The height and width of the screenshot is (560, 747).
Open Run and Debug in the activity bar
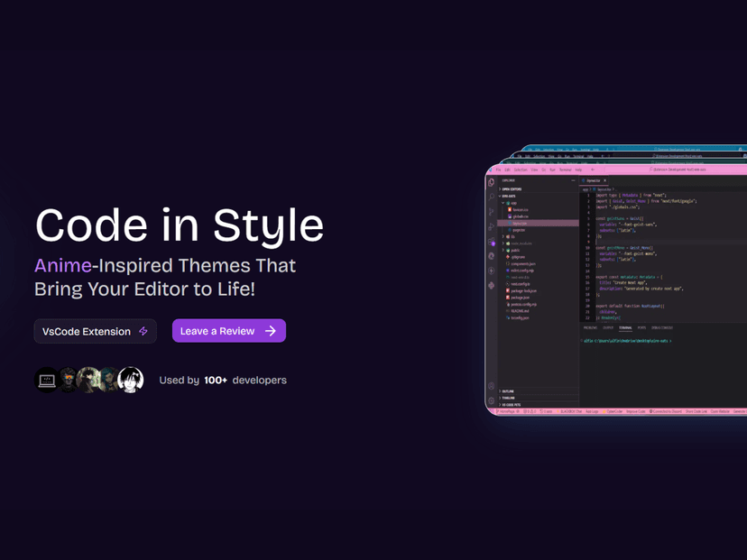point(492,227)
